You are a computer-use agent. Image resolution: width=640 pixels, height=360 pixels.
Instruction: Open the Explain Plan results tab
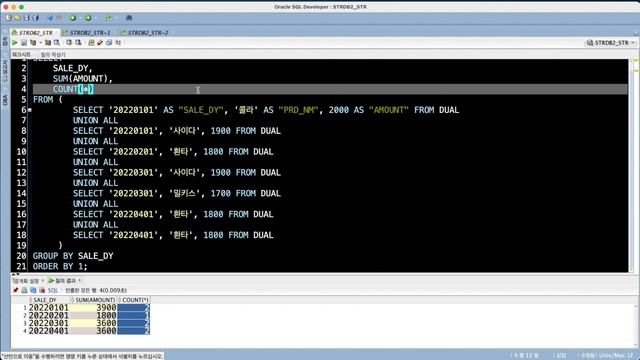click(x=28, y=281)
